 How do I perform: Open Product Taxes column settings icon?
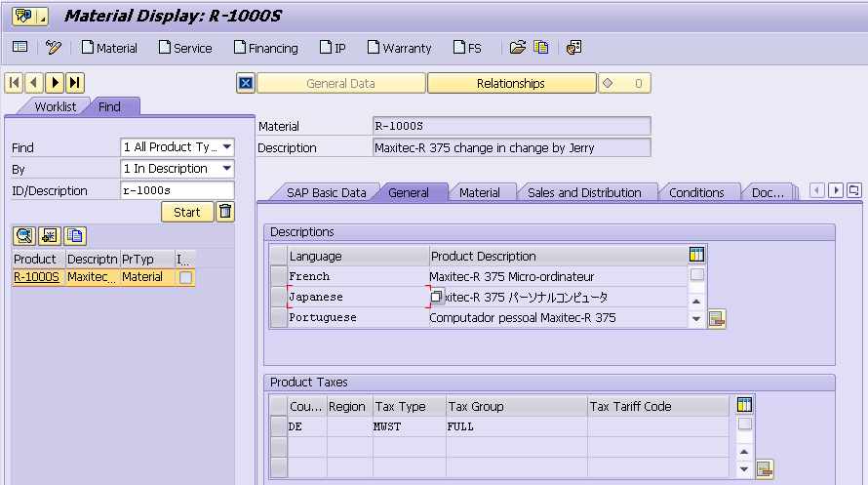pyautogui.click(x=744, y=405)
